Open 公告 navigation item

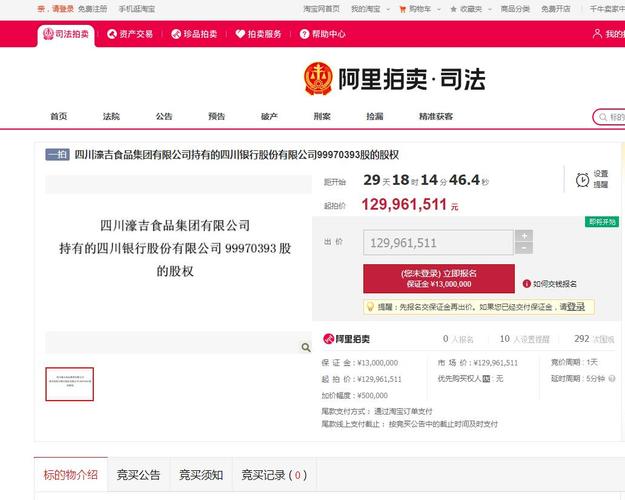164,116
